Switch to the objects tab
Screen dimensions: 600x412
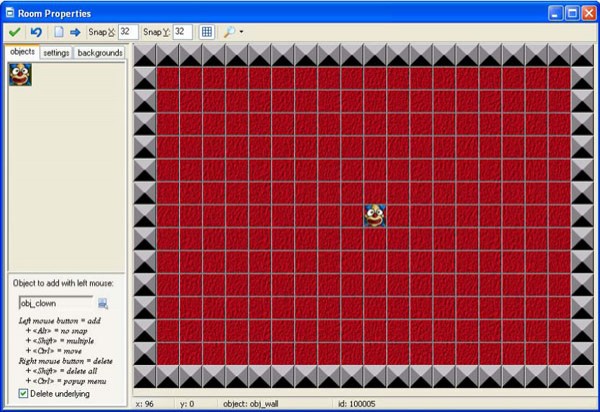[x=23, y=52]
